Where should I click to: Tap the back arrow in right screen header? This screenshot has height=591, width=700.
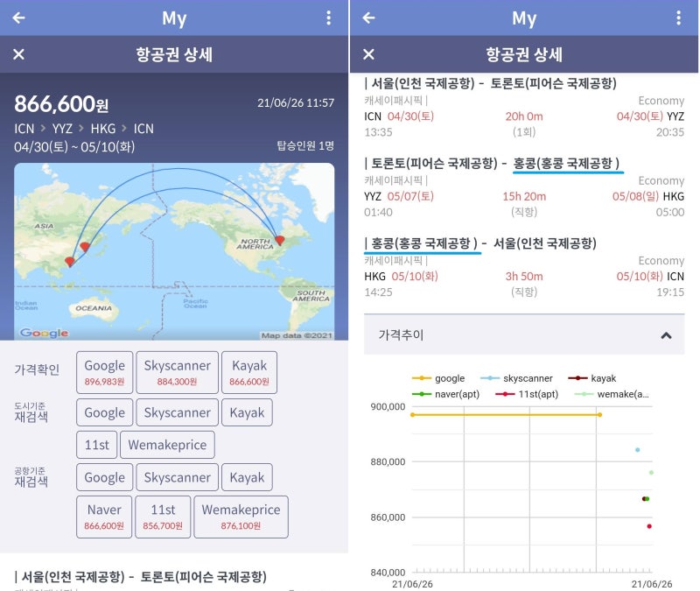[x=368, y=18]
